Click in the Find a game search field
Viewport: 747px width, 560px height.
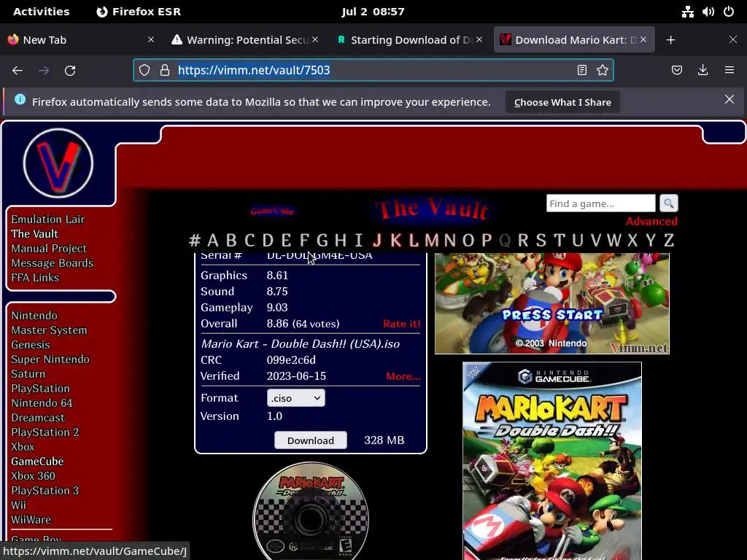(x=601, y=203)
